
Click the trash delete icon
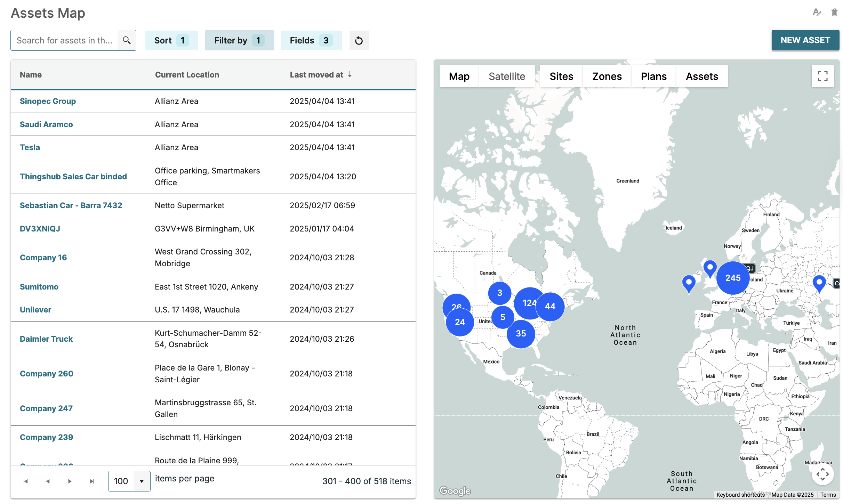point(834,13)
